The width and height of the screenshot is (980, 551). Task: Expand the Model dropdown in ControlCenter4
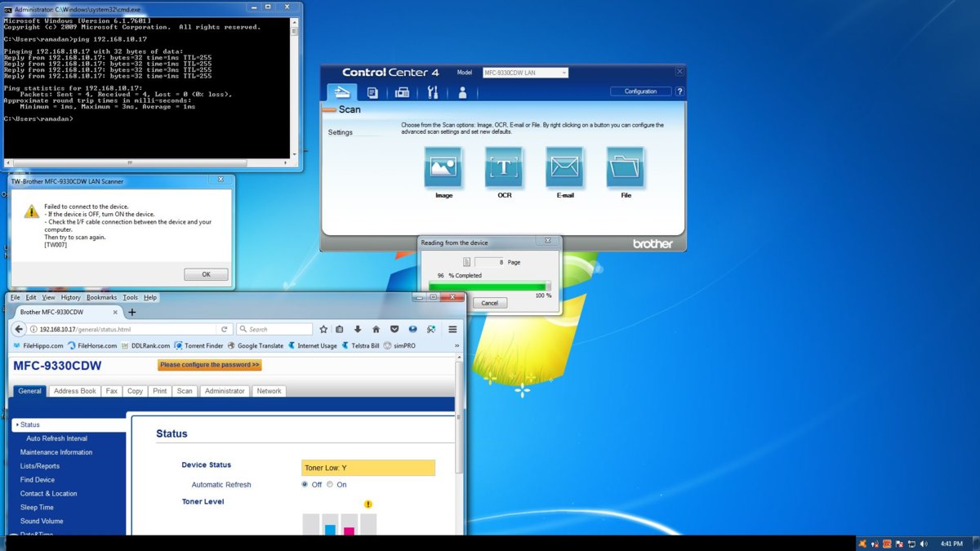tap(525, 73)
